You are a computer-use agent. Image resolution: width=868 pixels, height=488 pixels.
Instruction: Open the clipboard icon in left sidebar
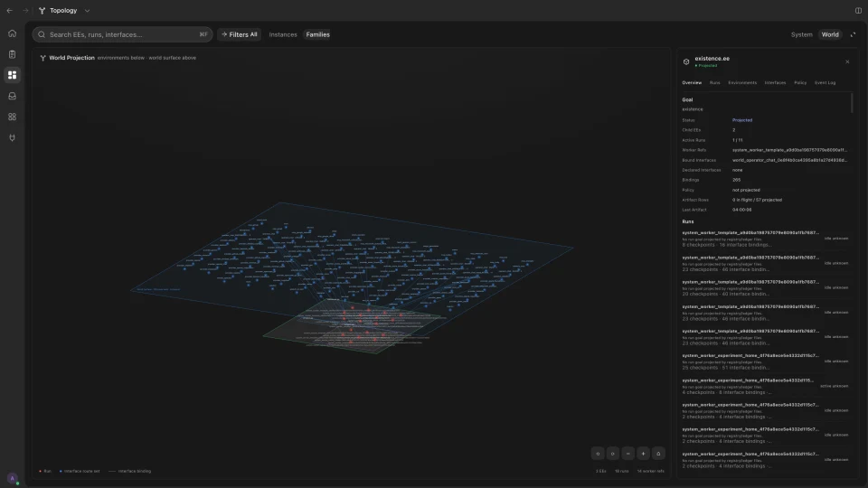pos(12,54)
